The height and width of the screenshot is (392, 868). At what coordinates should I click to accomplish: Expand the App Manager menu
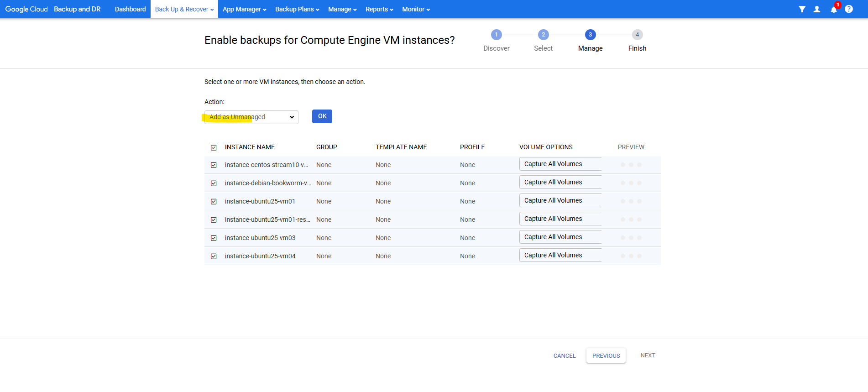point(244,9)
